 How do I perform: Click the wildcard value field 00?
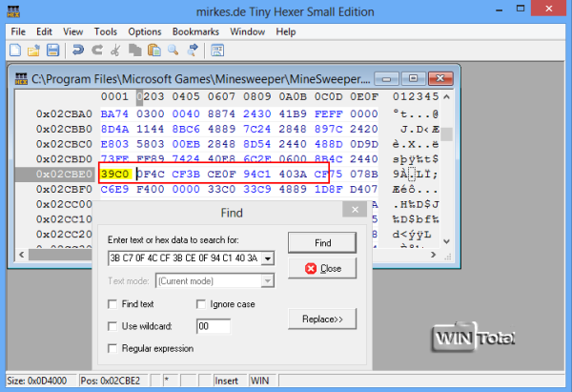214,326
